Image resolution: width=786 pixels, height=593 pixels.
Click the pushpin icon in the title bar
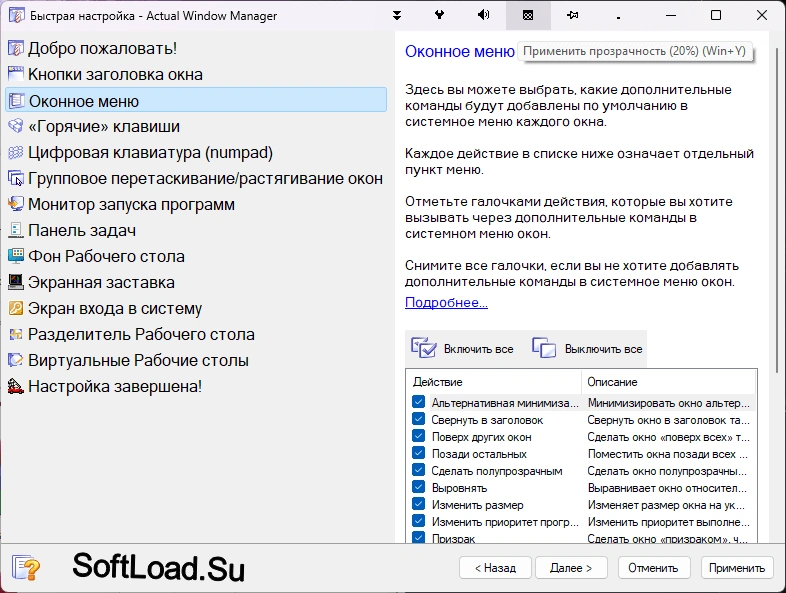coord(572,16)
